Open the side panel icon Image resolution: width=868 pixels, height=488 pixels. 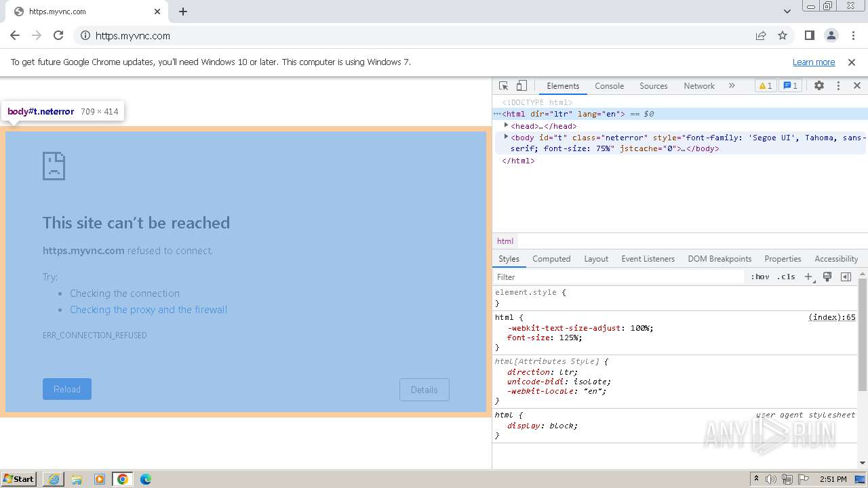809,36
